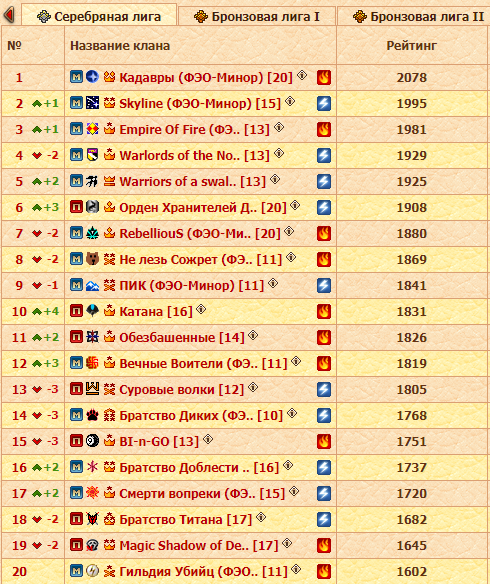Viewport: 490px width, 584px height.
Task: Open Magic Shadow of De.. clan link
Action: coord(199,546)
